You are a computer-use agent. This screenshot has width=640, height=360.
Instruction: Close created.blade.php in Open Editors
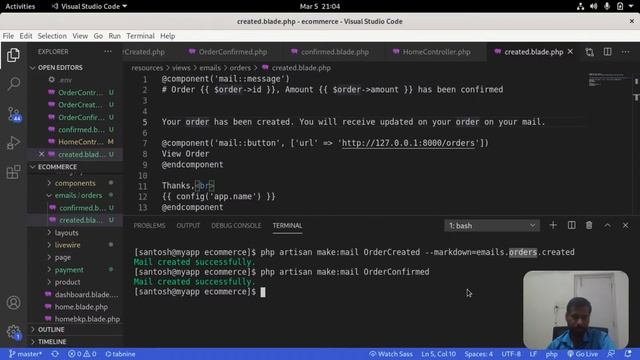[x=42, y=154]
